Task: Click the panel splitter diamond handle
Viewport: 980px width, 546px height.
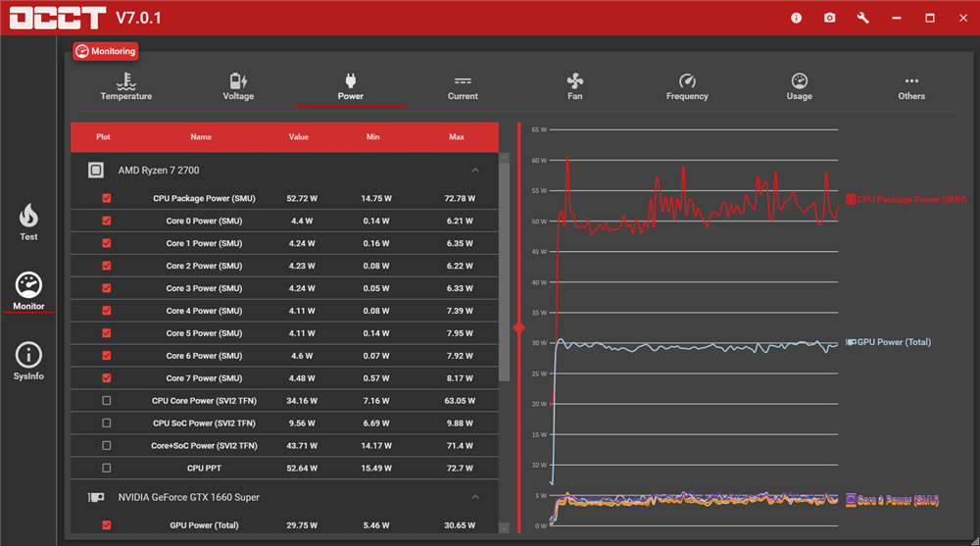Action: tap(518, 327)
